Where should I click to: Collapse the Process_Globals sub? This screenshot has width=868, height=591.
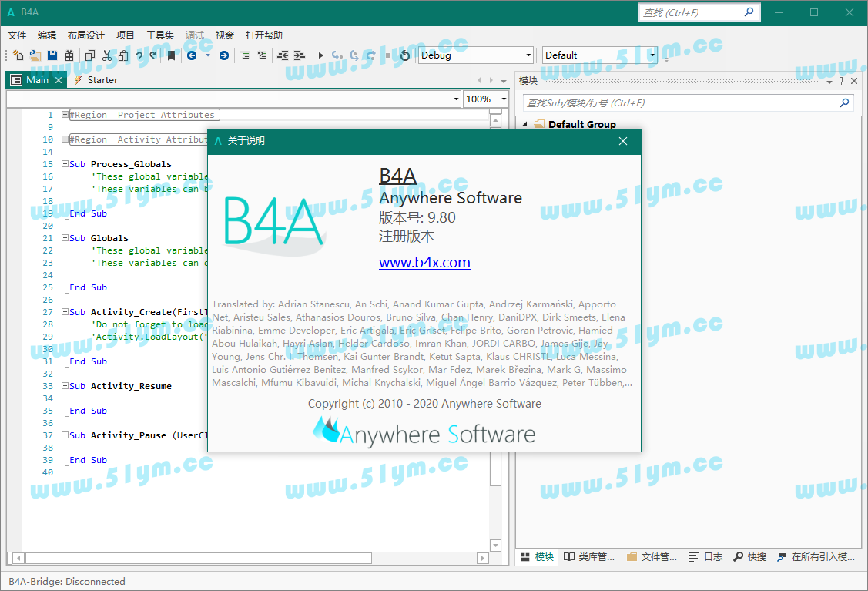click(65, 164)
